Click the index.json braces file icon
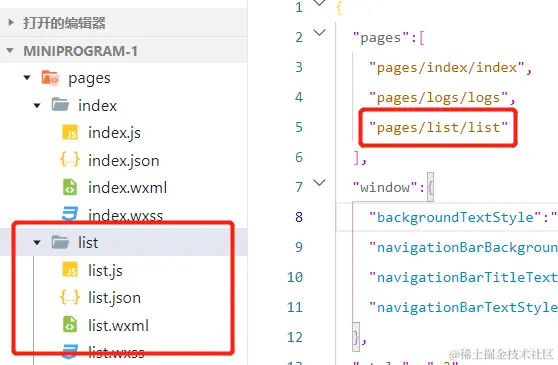Image resolution: width=558 pixels, height=365 pixels. click(x=70, y=160)
